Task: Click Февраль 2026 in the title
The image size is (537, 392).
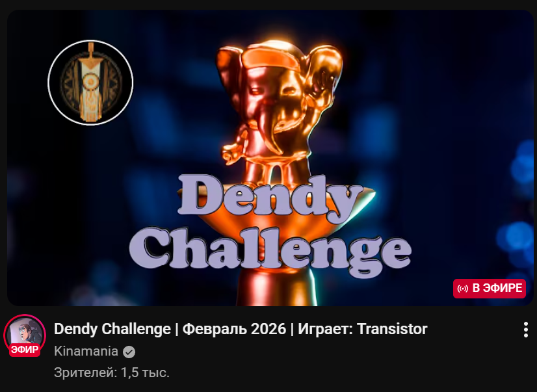Action: pyautogui.click(x=234, y=329)
